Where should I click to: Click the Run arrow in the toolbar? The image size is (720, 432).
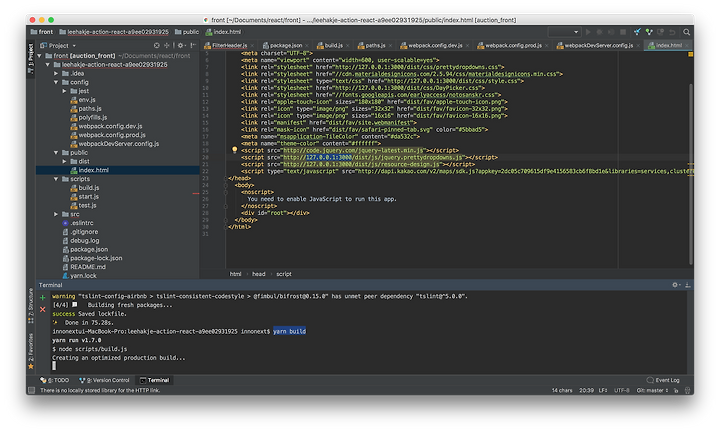[588, 32]
